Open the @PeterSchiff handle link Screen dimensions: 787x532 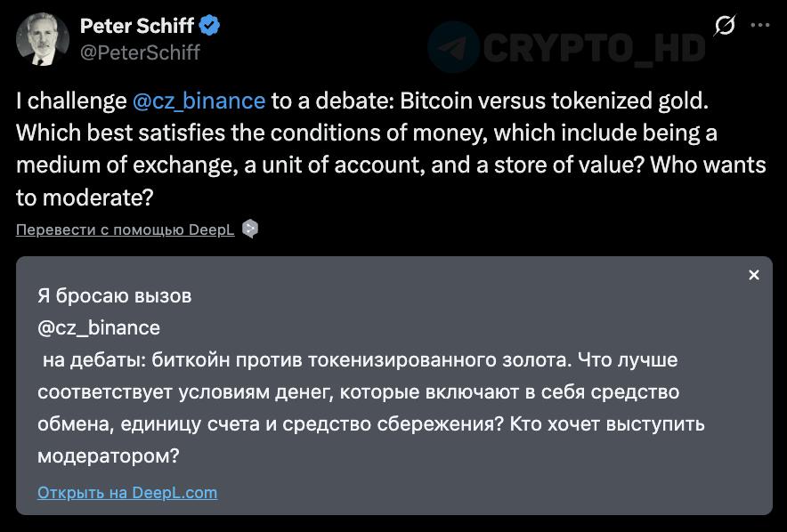click(140, 52)
